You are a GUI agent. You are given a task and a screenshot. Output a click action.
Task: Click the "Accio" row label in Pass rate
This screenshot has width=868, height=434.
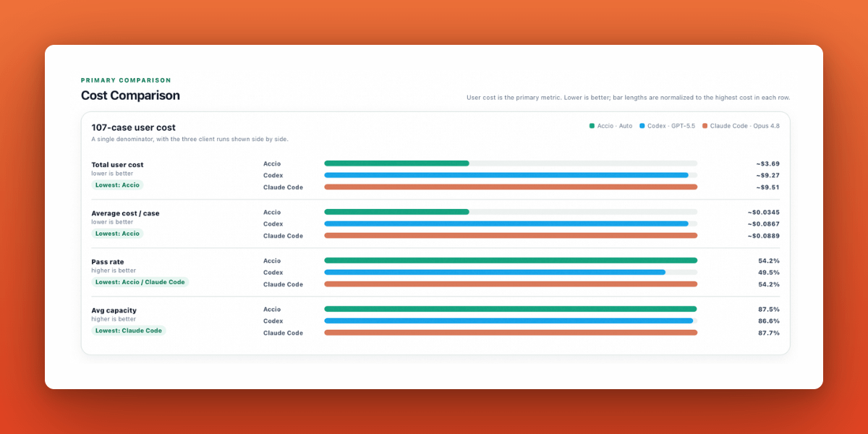pyautogui.click(x=272, y=260)
